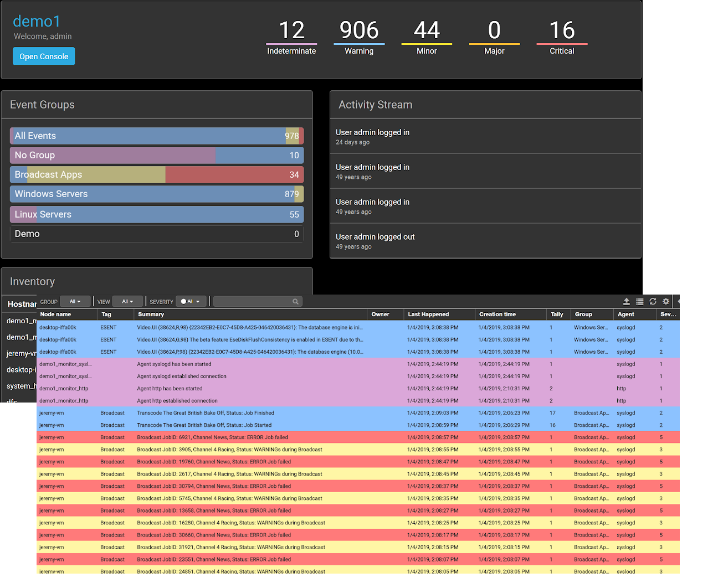Open the settings gear in event toolbar
718x588 pixels.
tap(666, 301)
